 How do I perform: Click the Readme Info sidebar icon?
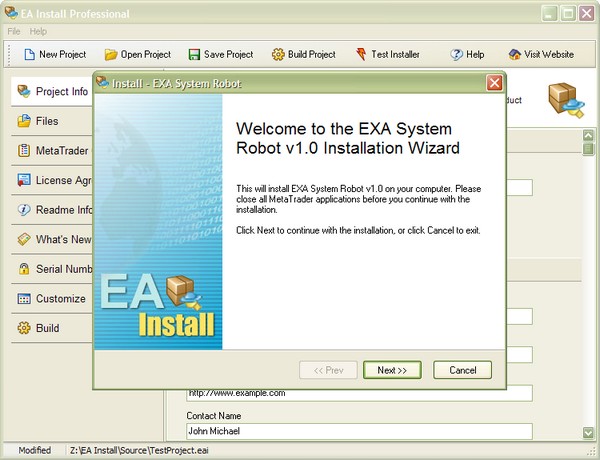click(24, 210)
